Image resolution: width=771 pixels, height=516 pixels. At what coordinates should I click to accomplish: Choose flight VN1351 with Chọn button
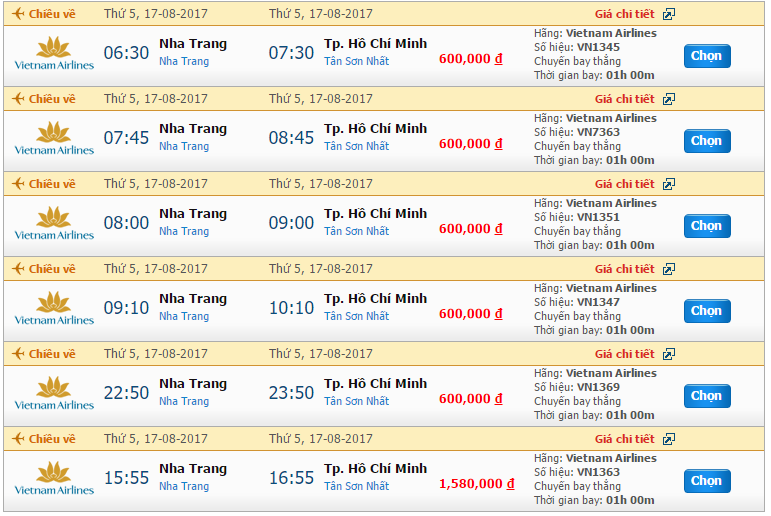[707, 226]
